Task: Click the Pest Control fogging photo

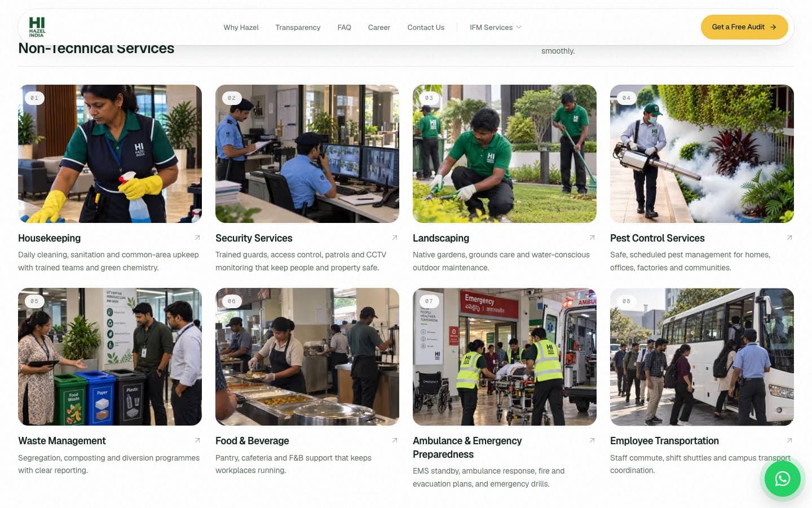Action: 702,154
